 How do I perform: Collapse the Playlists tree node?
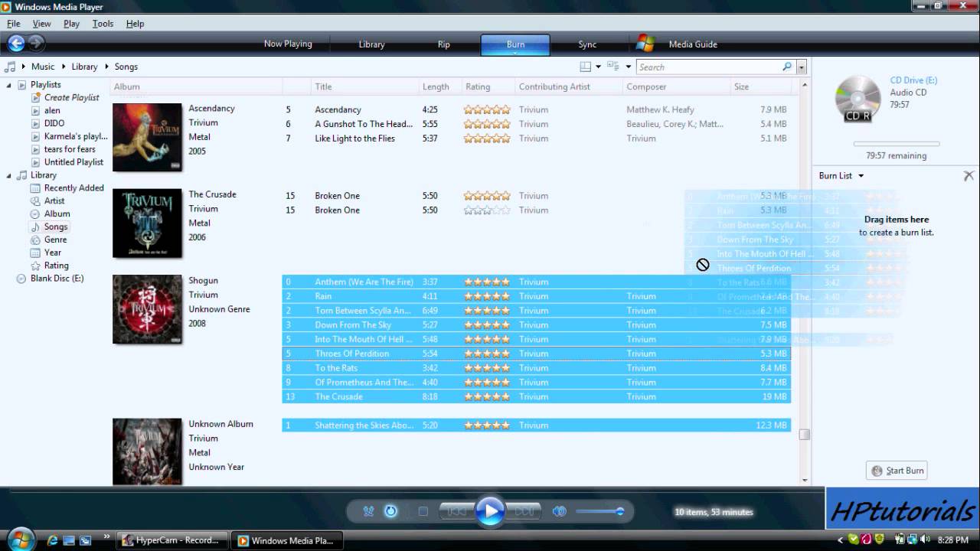point(9,85)
